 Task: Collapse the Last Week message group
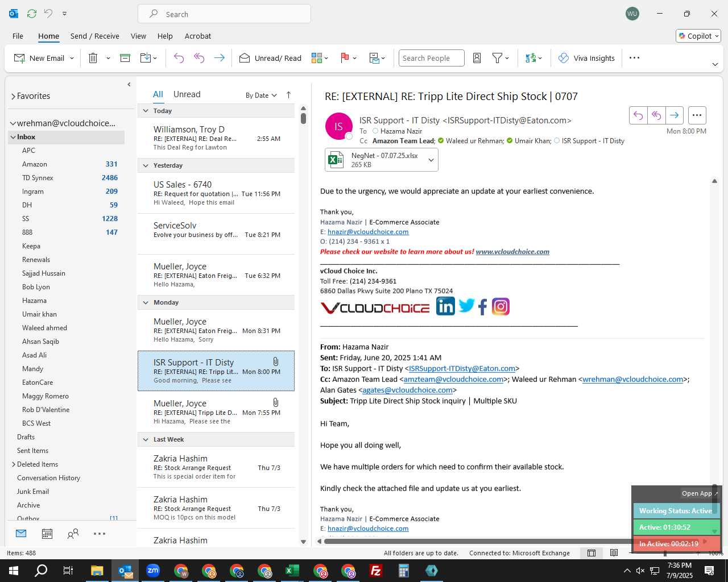tap(146, 439)
